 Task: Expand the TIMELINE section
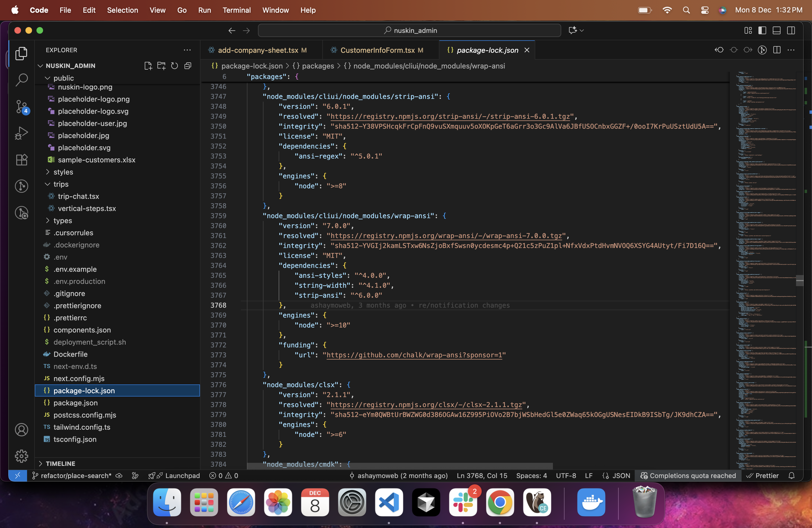(x=60, y=464)
